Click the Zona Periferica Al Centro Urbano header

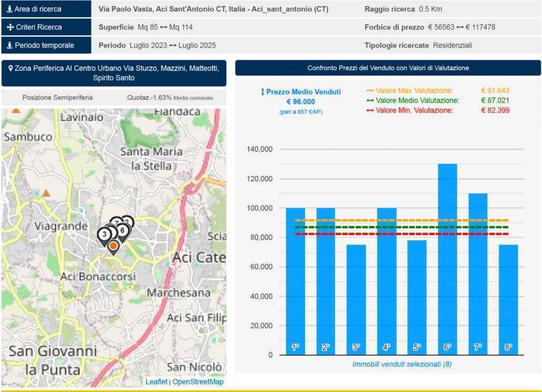114,73
